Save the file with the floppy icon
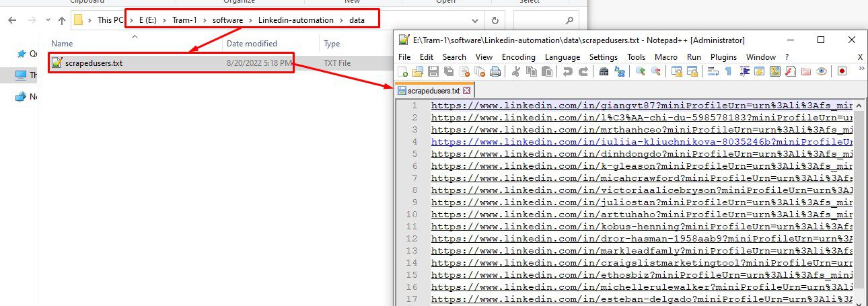The width and height of the screenshot is (868, 306). click(433, 71)
